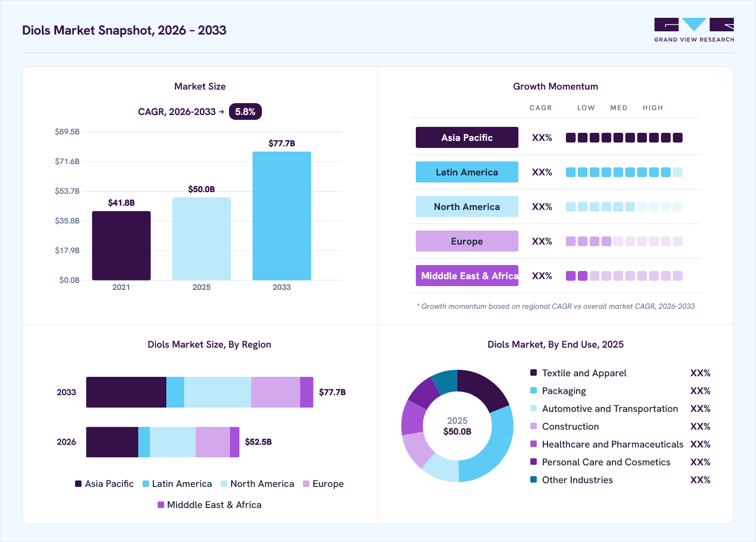Click the Personal Care and Cosmetics swatch
This screenshot has width=756, height=542.
point(534,462)
